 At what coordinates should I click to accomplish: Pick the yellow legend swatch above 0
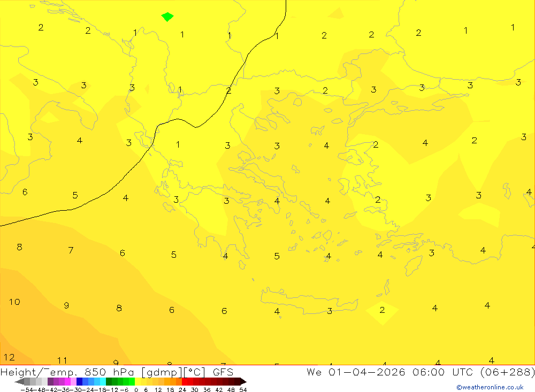pos(138,381)
